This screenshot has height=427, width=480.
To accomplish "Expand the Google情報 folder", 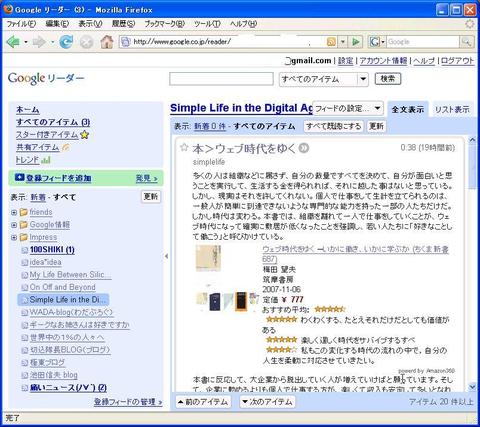I will click(x=14, y=225).
